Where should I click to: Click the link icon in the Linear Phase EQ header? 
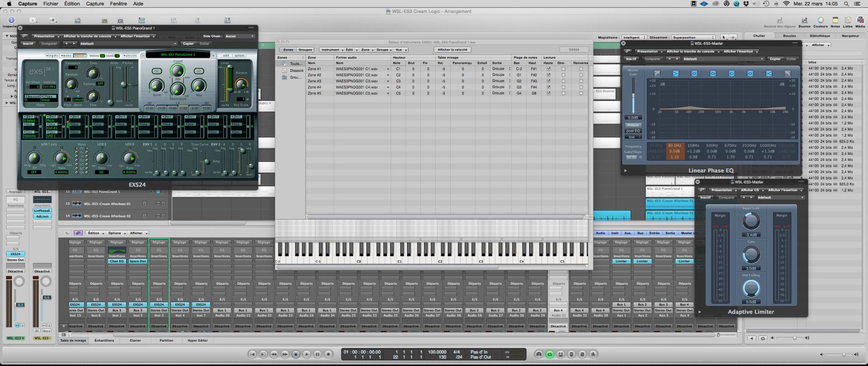[x=628, y=52]
